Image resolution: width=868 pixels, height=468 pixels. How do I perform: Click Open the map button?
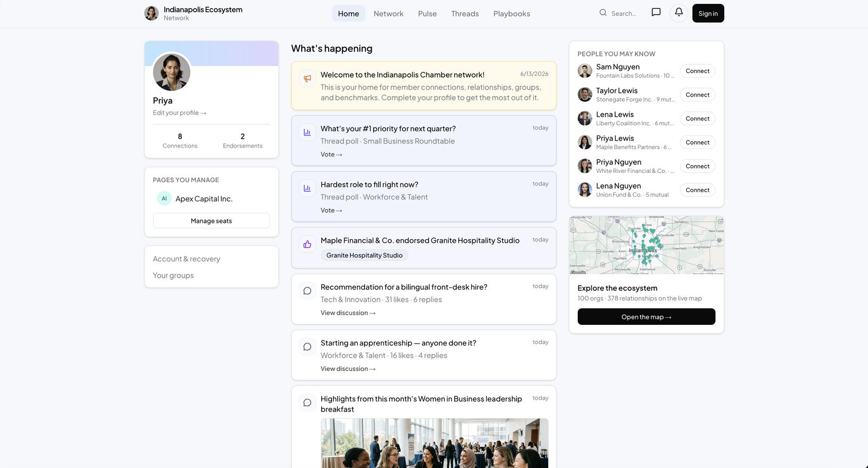(646, 317)
